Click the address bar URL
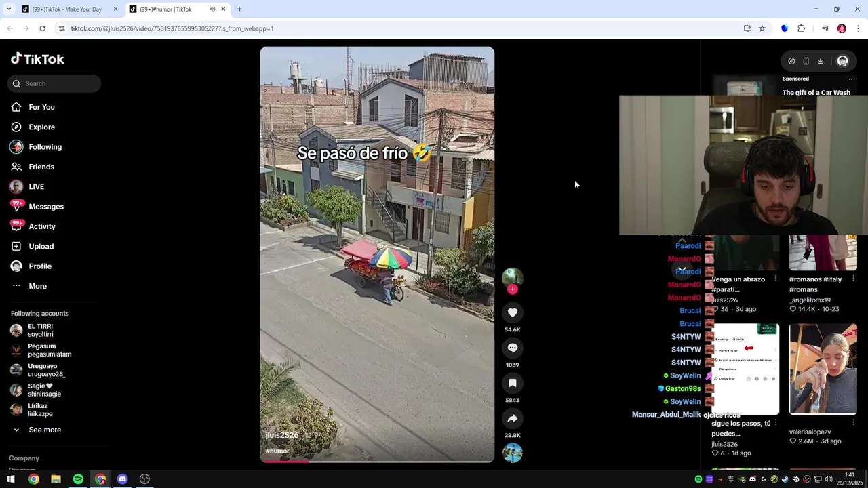The image size is (868, 488). tap(172, 28)
